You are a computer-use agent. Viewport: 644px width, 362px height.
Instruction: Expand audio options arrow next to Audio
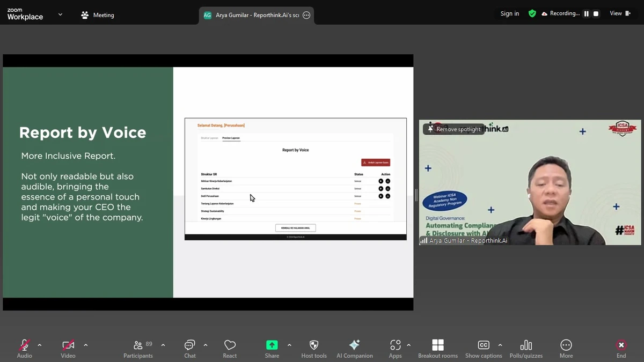40,345
